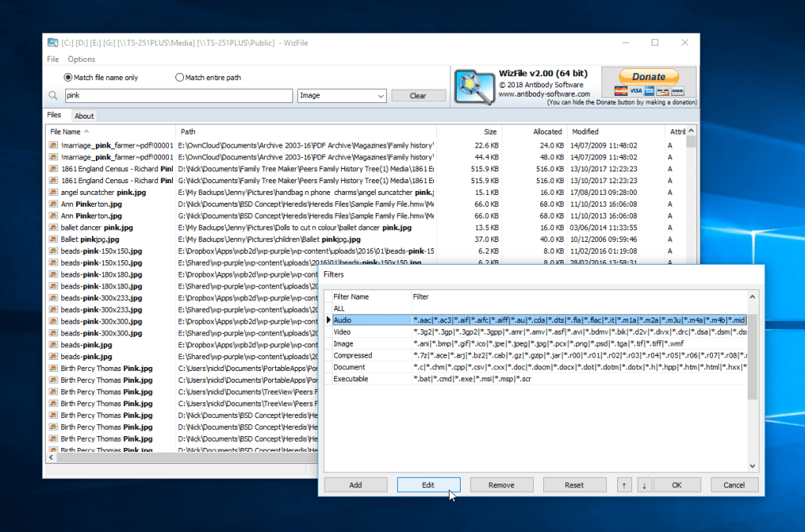Move the Audio filter up using the up arrow
This screenshot has height=532, width=805.
[x=623, y=485]
